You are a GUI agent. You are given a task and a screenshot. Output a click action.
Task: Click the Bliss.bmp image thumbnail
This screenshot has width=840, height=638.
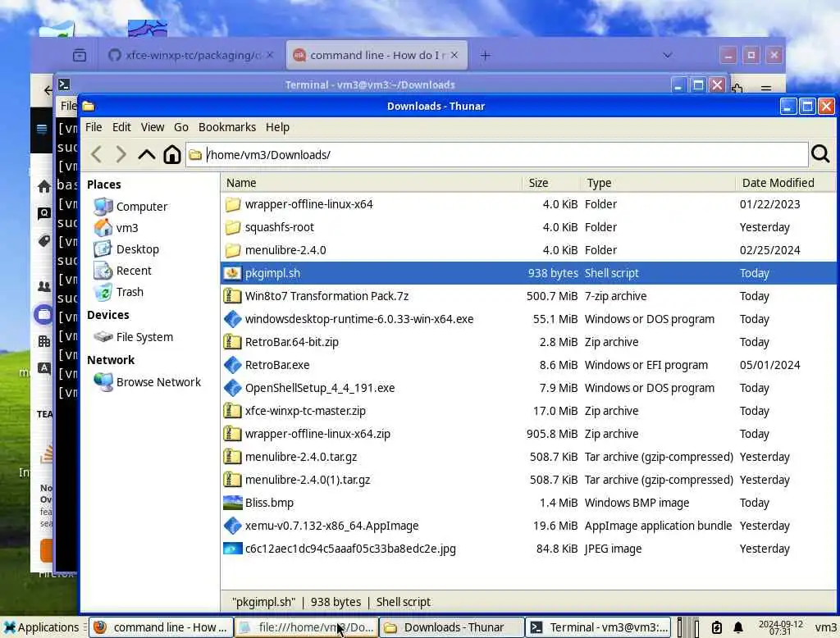pos(232,503)
